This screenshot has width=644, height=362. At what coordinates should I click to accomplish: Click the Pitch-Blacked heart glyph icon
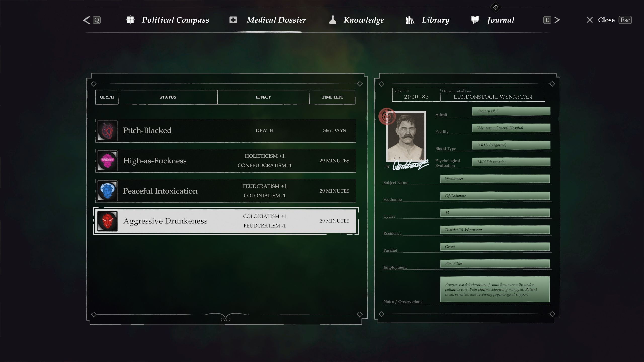[107, 130]
